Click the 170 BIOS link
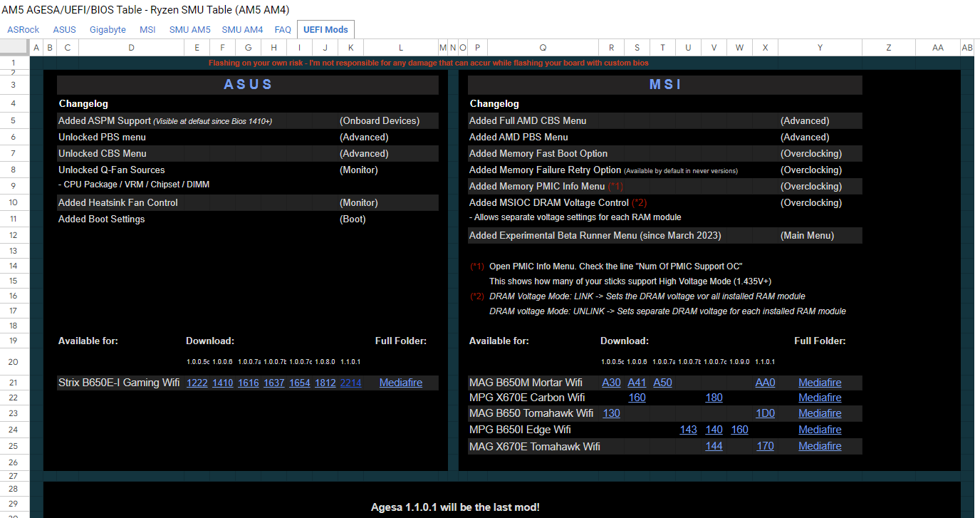This screenshot has width=980, height=518. 765,446
